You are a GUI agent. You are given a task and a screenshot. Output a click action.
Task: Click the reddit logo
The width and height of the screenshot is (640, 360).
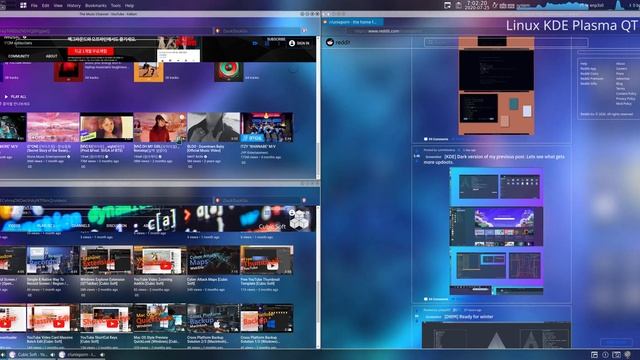pos(338,42)
